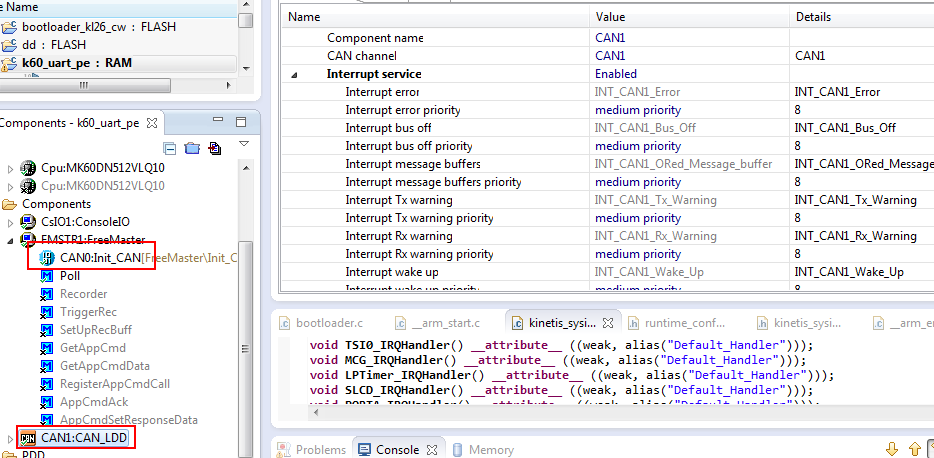Click the Poll method icon
The image size is (934, 458).
47,276
